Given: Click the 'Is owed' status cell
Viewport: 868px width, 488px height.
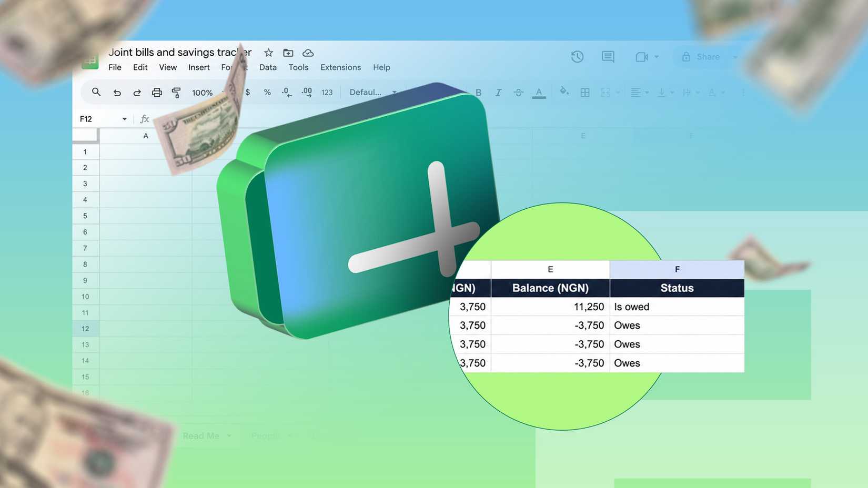Looking at the screenshot, I should coord(677,307).
